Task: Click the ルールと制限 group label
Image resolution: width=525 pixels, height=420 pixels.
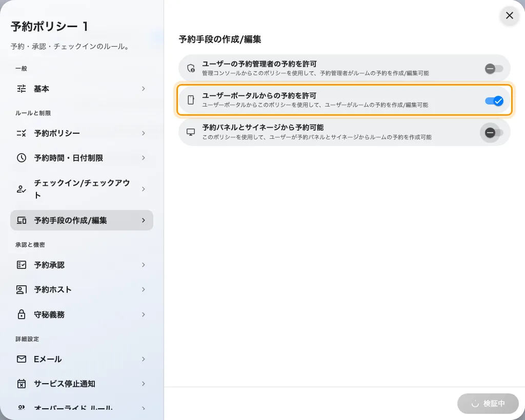Action: tap(33, 113)
